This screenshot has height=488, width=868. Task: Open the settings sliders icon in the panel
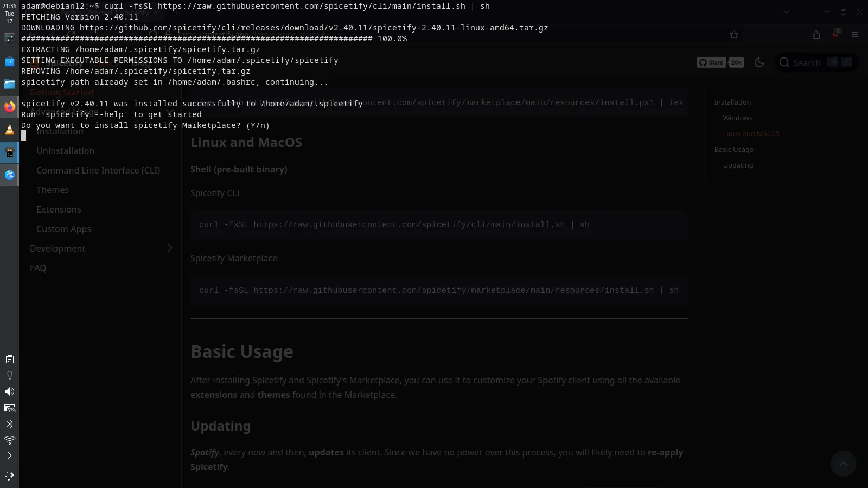click(9, 37)
